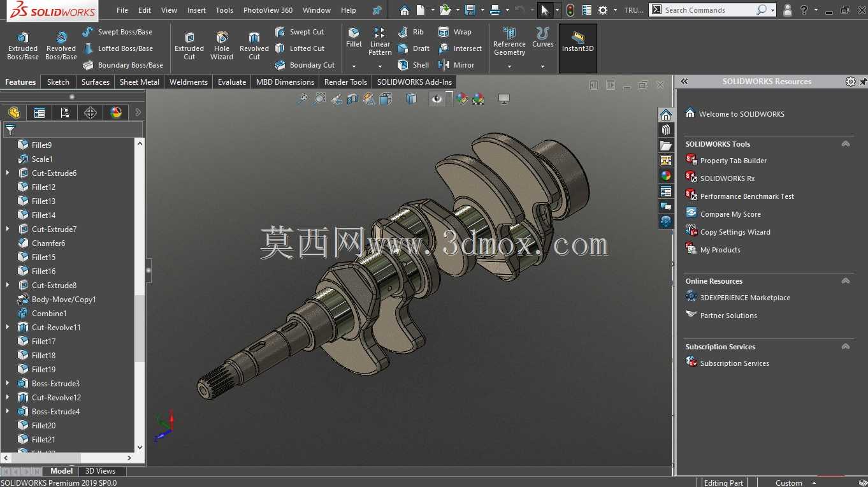Pin the SOLIDWORKS Resources task pane

[863, 82]
